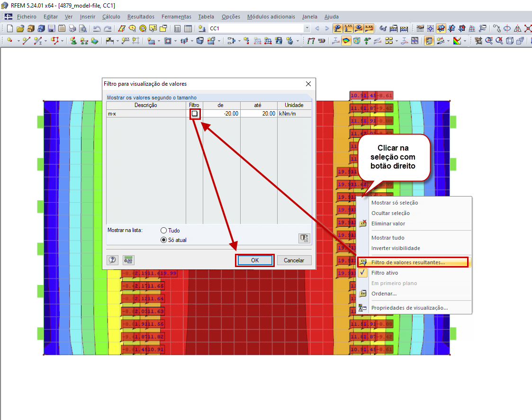Click the help icon in filter dialog

[112, 260]
